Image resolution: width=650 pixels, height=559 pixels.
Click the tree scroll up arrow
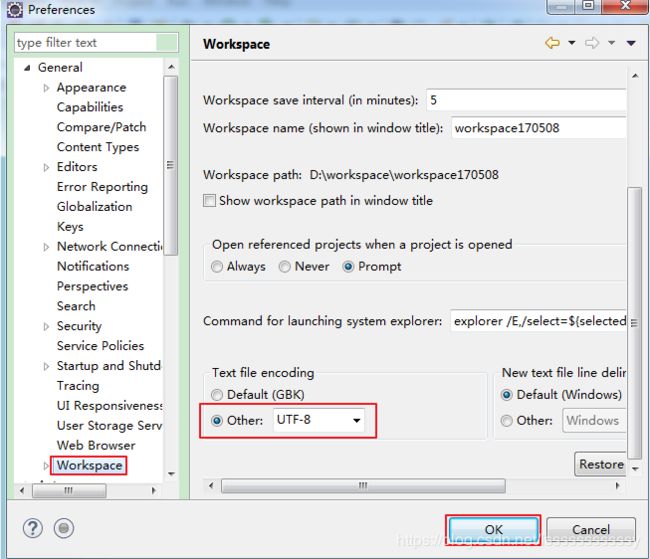[171, 67]
